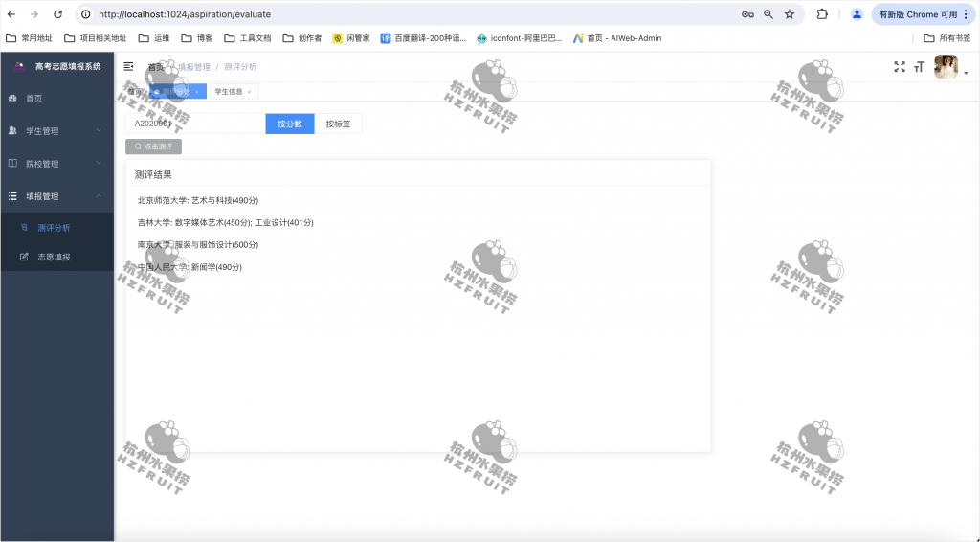Click the user avatar photo in header
This screenshot has height=542, width=980.
tap(946, 66)
